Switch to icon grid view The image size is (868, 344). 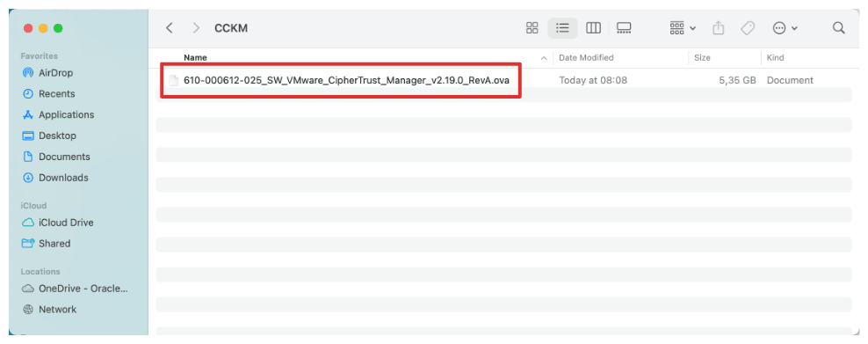[532, 28]
